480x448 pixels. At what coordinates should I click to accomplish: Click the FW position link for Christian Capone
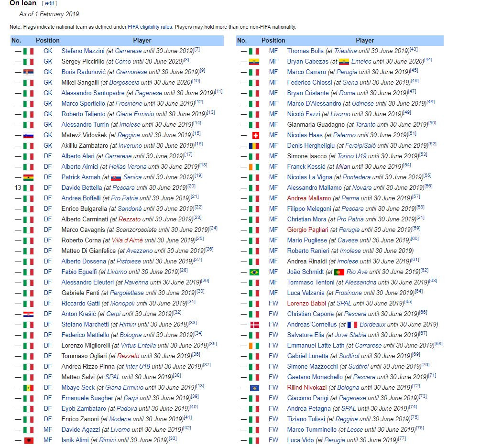pos(273,314)
